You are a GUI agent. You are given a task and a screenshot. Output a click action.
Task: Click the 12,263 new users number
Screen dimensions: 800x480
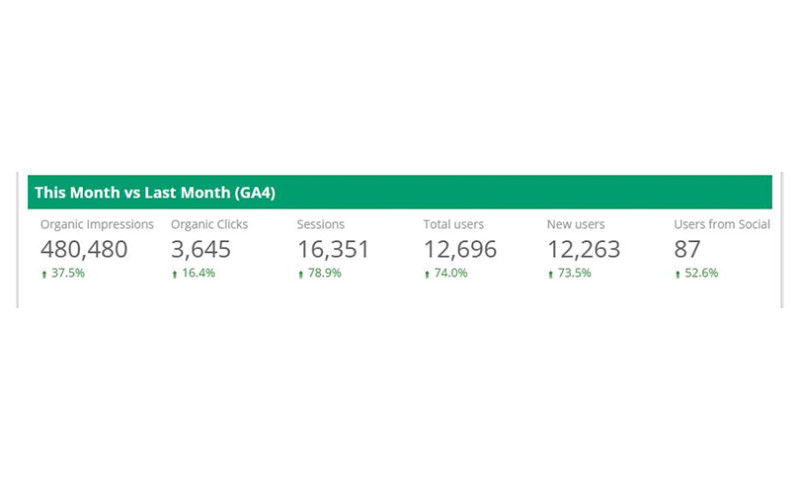coord(583,249)
